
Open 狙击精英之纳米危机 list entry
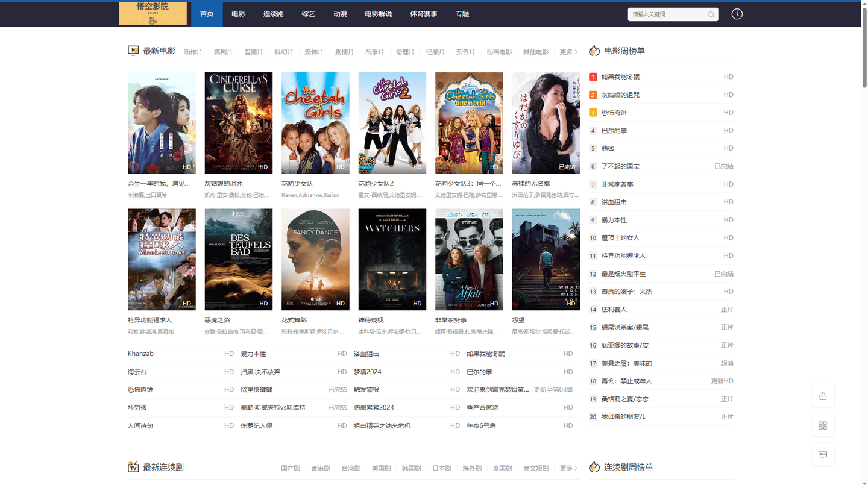(382, 425)
